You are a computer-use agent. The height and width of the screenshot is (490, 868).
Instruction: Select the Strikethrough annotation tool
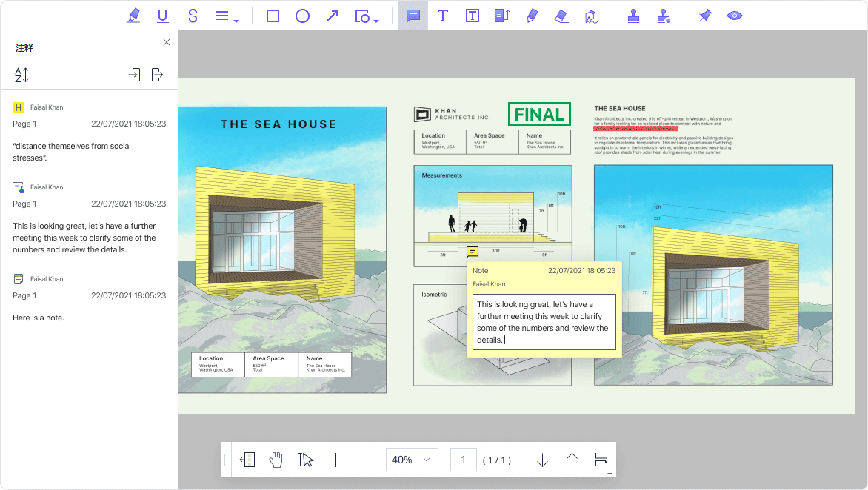193,16
